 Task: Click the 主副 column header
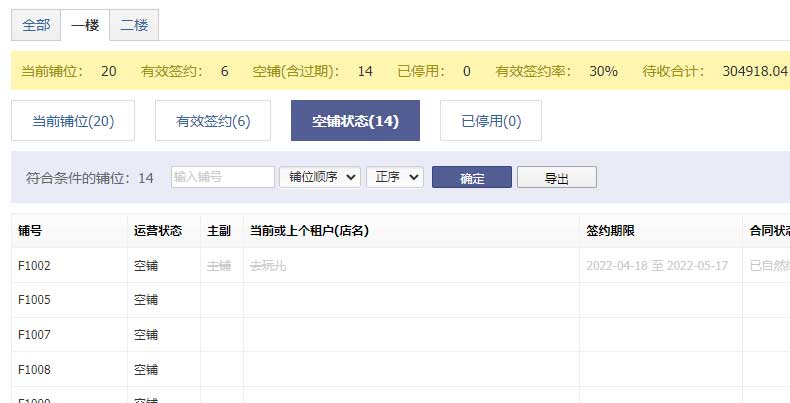click(x=219, y=231)
